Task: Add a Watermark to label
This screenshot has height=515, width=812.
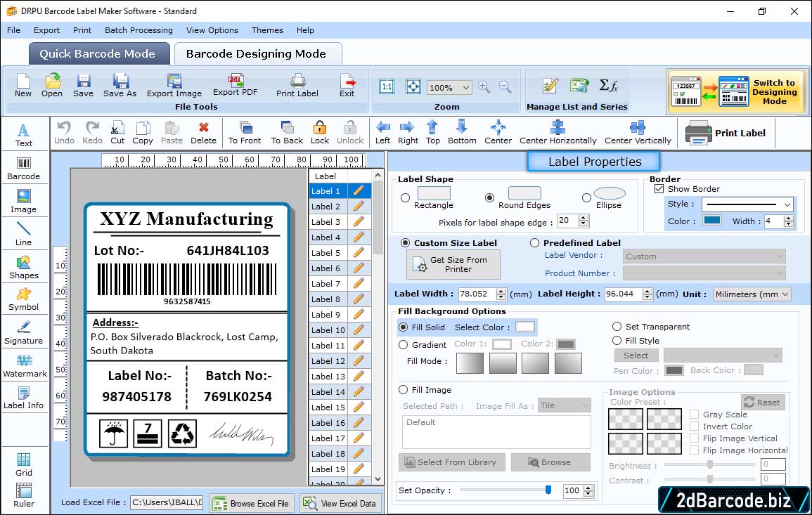Action: tap(25, 365)
